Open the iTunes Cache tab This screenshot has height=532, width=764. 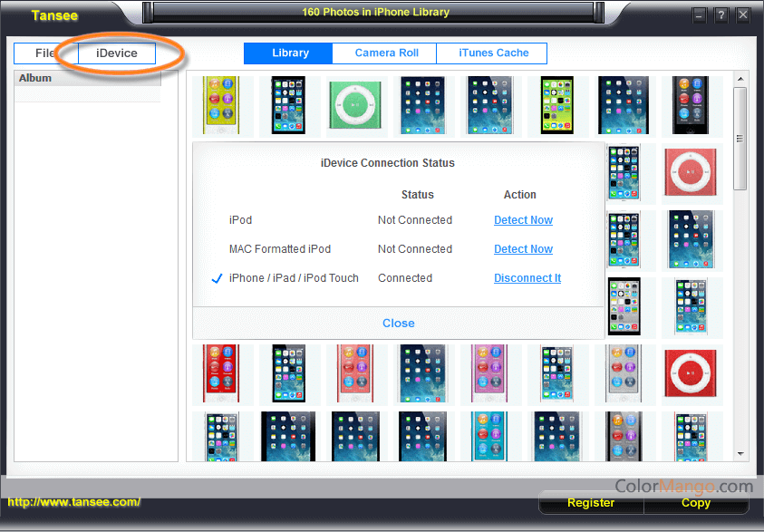pos(493,53)
